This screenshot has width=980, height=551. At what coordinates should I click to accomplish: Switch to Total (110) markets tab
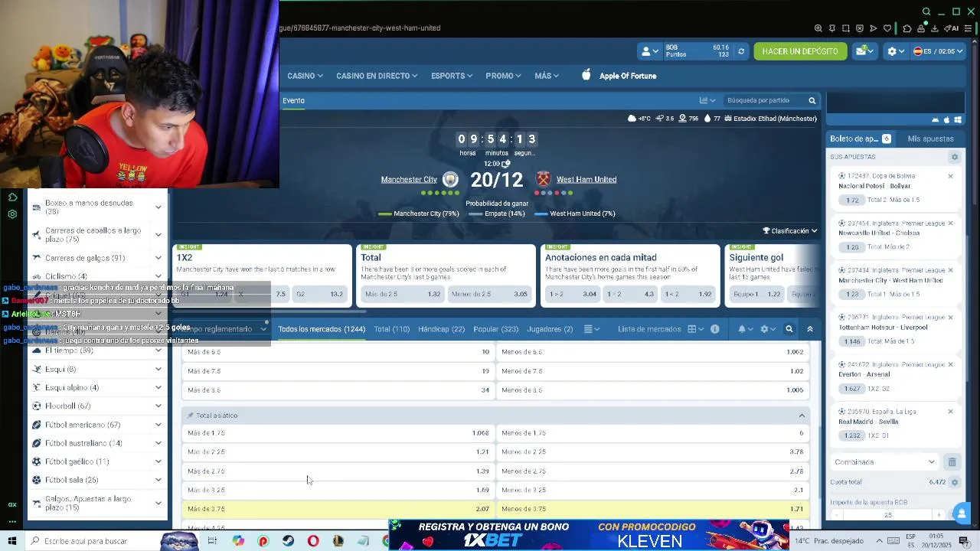click(x=391, y=329)
